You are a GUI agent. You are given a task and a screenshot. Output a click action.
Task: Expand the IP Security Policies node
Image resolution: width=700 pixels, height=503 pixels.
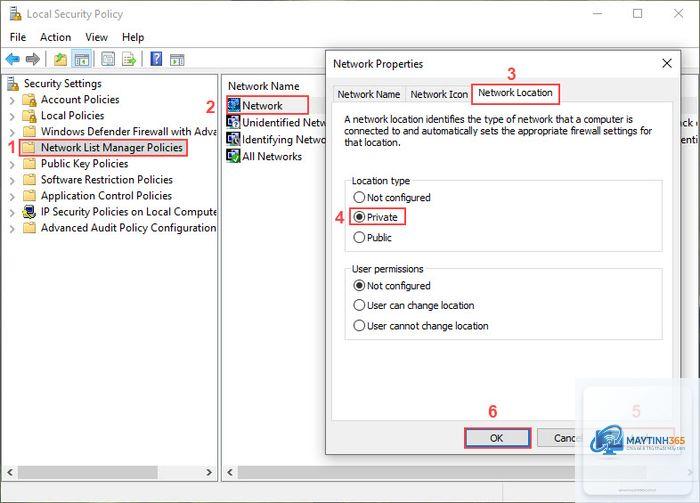point(12,212)
